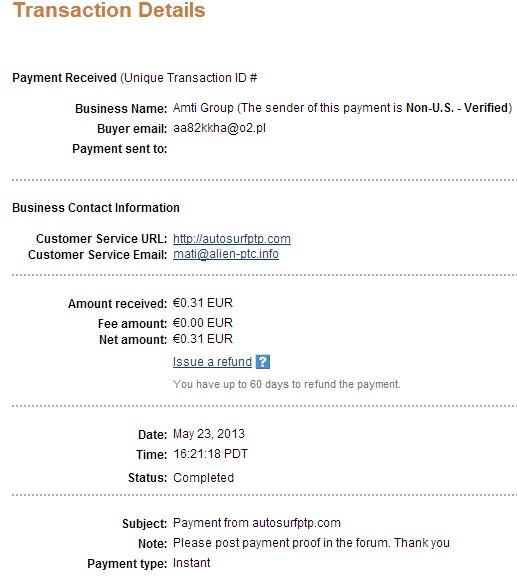Click the Instant payment type value
Screen dimensions: 517x576
point(191,563)
